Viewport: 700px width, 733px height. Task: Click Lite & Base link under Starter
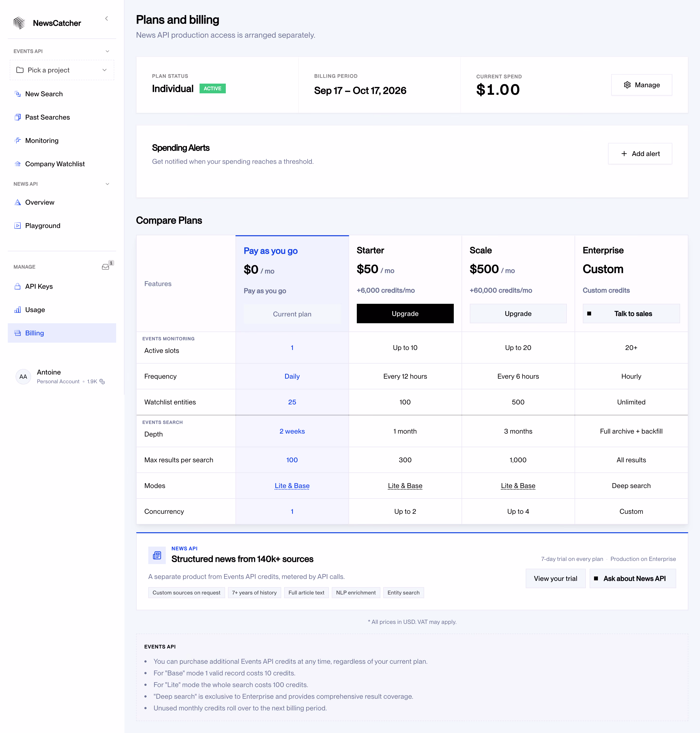tap(405, 486)
